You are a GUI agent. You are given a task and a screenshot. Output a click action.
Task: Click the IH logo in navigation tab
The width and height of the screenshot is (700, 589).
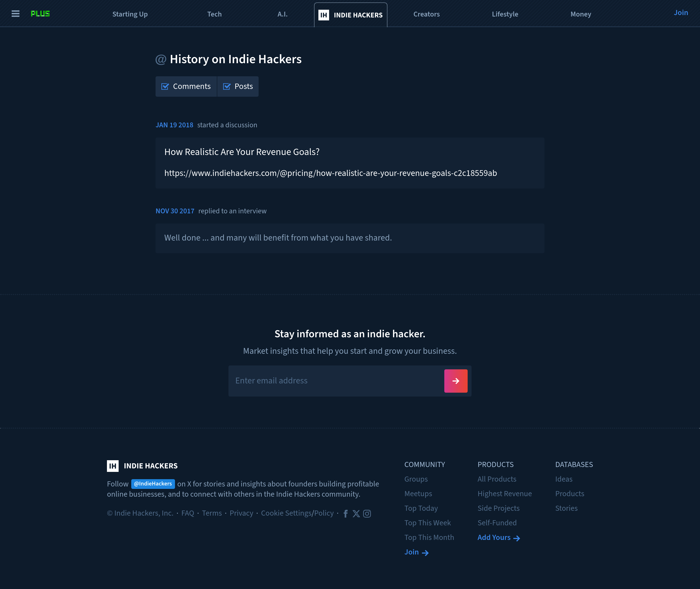click(x=324, y=15)
